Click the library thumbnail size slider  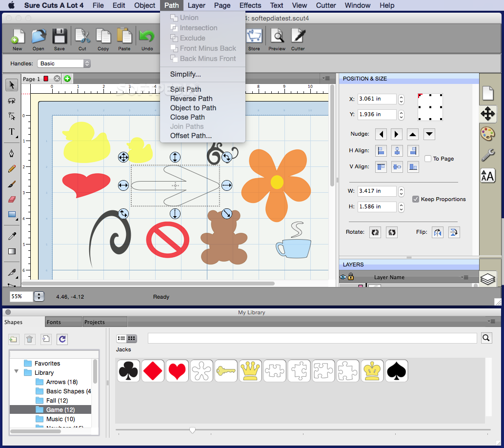click(x=192, y=430)
